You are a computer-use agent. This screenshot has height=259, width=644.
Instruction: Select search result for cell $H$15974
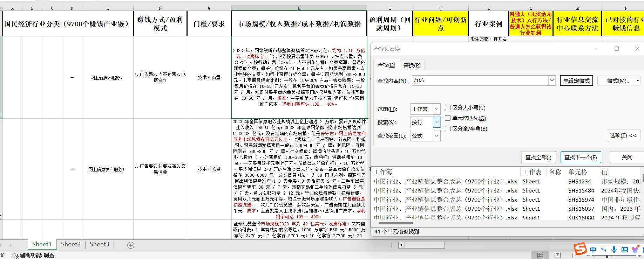tap(581, 199)
